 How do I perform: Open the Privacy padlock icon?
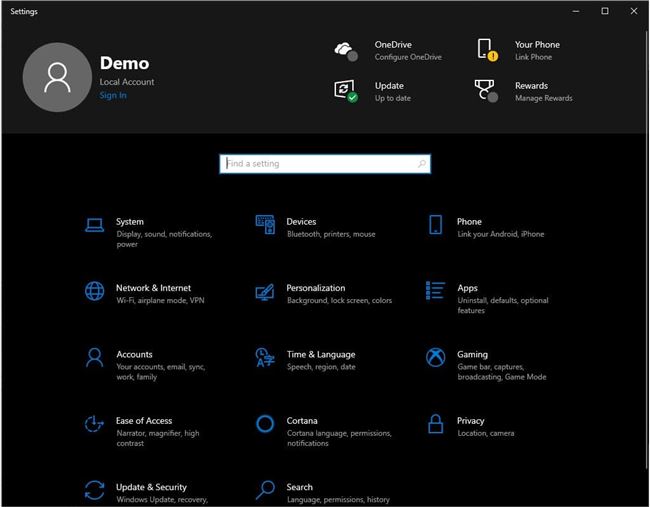tap(435, 424)
